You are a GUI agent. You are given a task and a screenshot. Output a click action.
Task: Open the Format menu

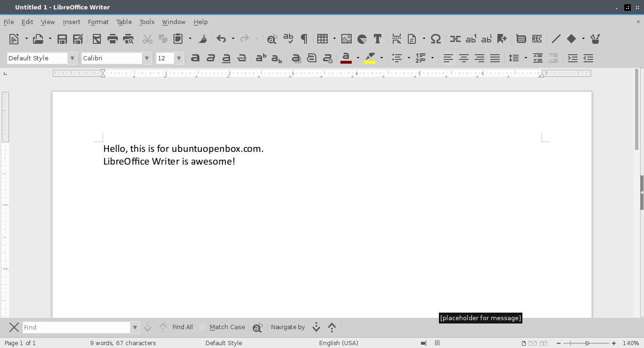pos(98,22)
